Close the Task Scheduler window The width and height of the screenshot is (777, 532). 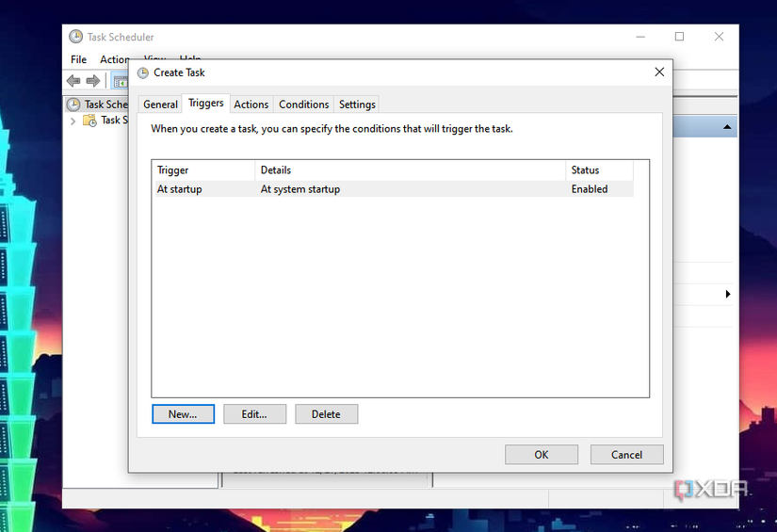click(719, 37)
